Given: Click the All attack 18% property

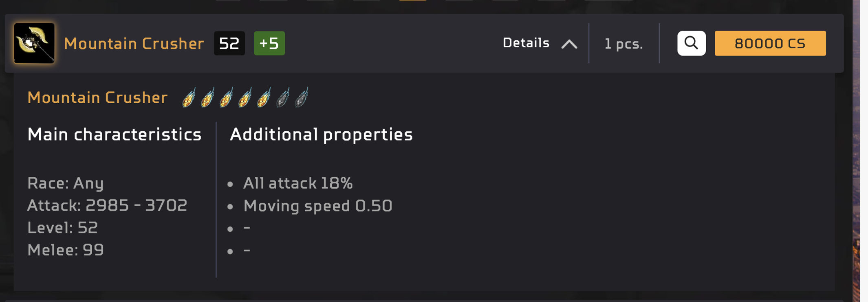Looking at the screenshot, I should pyautogui.click(x=297, y=183).
